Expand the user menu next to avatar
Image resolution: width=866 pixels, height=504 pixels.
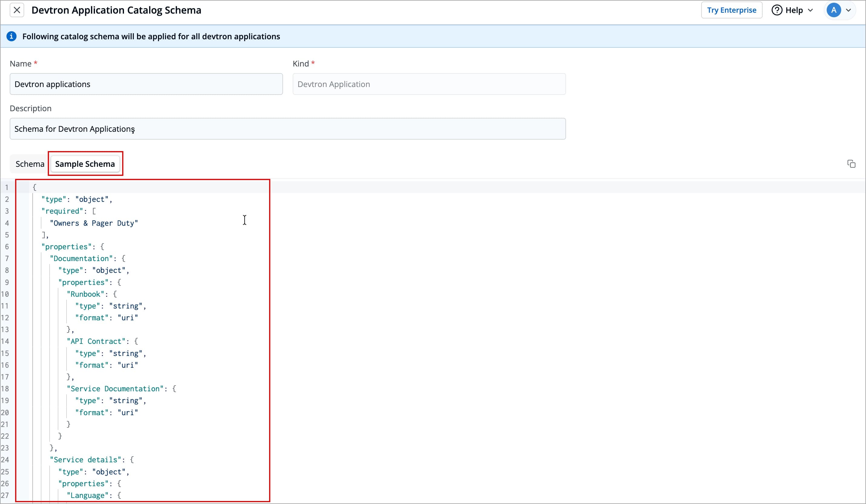click(848, 10)
